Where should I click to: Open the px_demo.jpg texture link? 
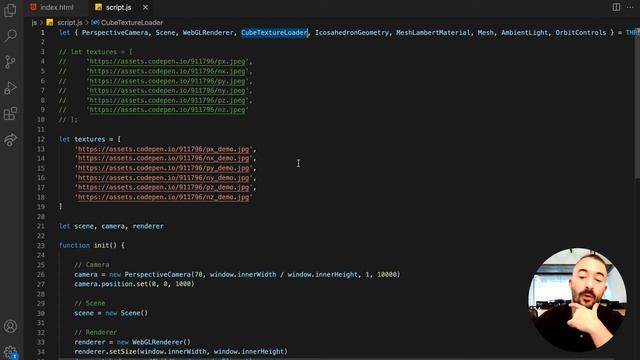tap(163, 149)
